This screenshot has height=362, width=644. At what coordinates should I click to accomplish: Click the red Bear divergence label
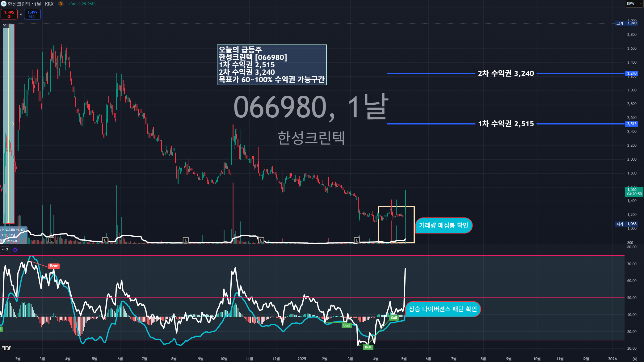point(54,266)
